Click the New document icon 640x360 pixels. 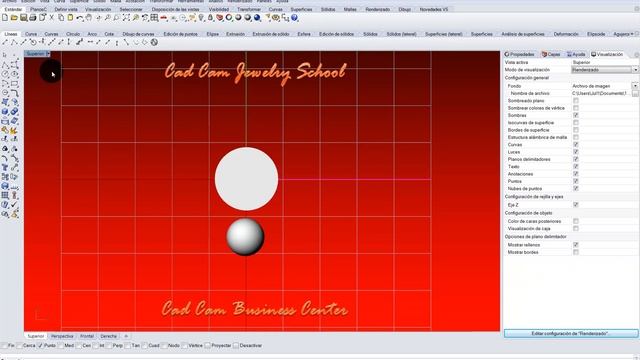click(x=5, y=18)
